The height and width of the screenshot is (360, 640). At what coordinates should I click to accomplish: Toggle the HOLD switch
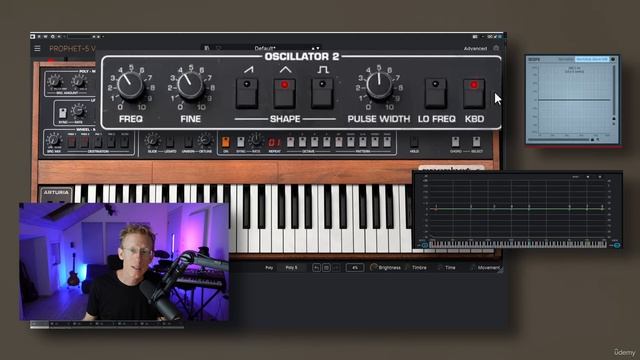(x=414, y=142)
